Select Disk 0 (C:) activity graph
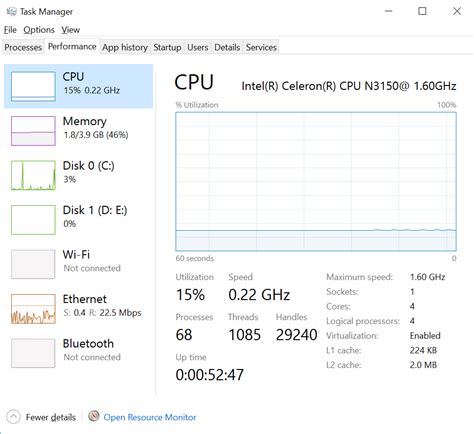The image size is (474, 434). tap(33, 175)
